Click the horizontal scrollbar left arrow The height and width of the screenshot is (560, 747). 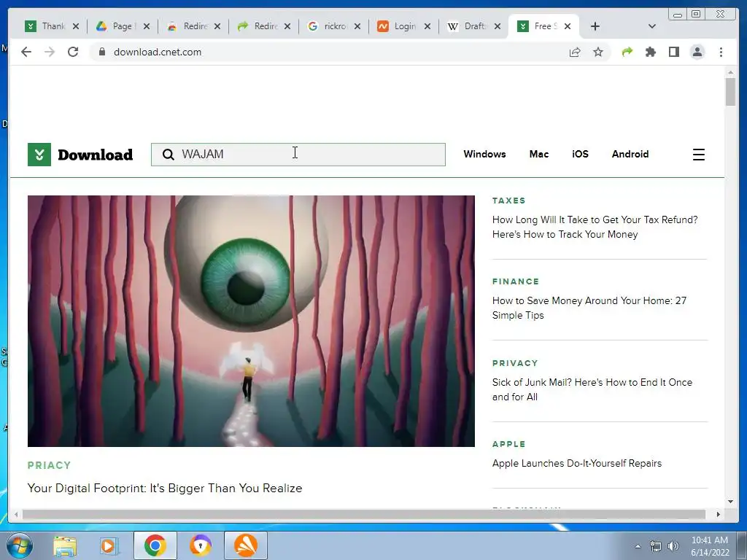tap(16, 514)
